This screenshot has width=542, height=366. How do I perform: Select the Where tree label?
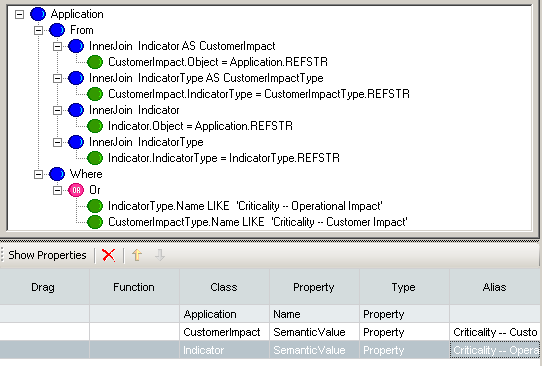(86, 174)
